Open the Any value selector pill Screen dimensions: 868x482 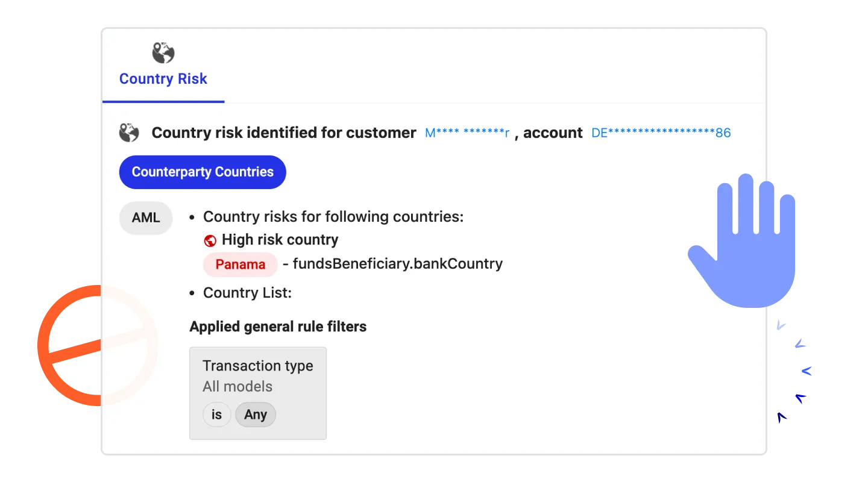(256, 415)
